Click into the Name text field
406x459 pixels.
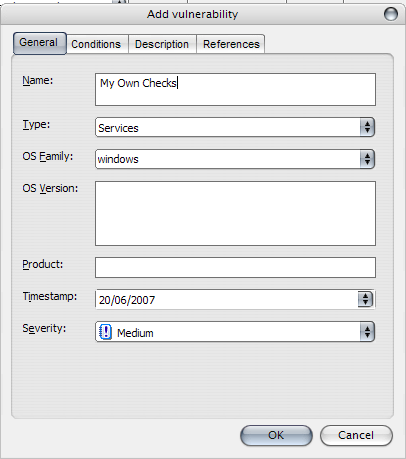pos(235,89)
